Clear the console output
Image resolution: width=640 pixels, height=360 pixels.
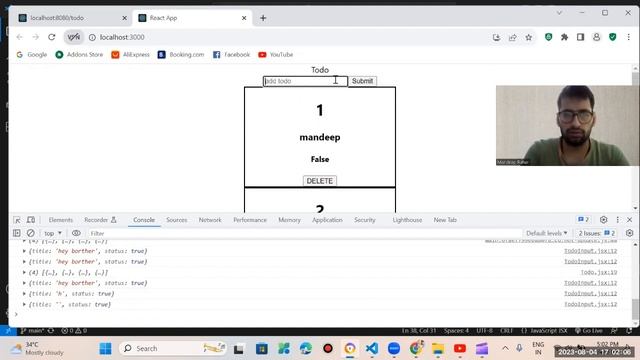point(31,233)
